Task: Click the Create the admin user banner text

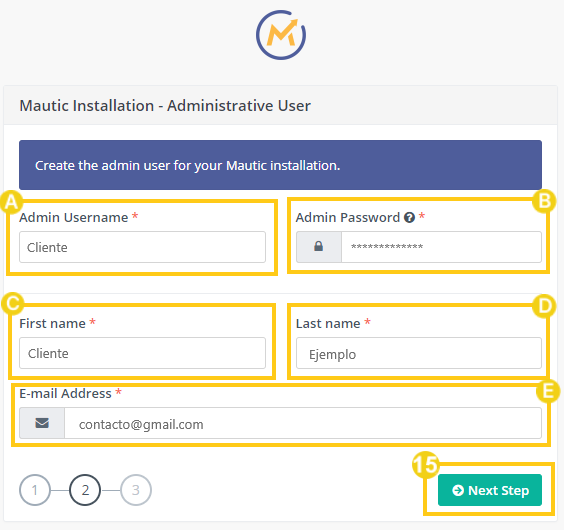Action: [187, 166]
